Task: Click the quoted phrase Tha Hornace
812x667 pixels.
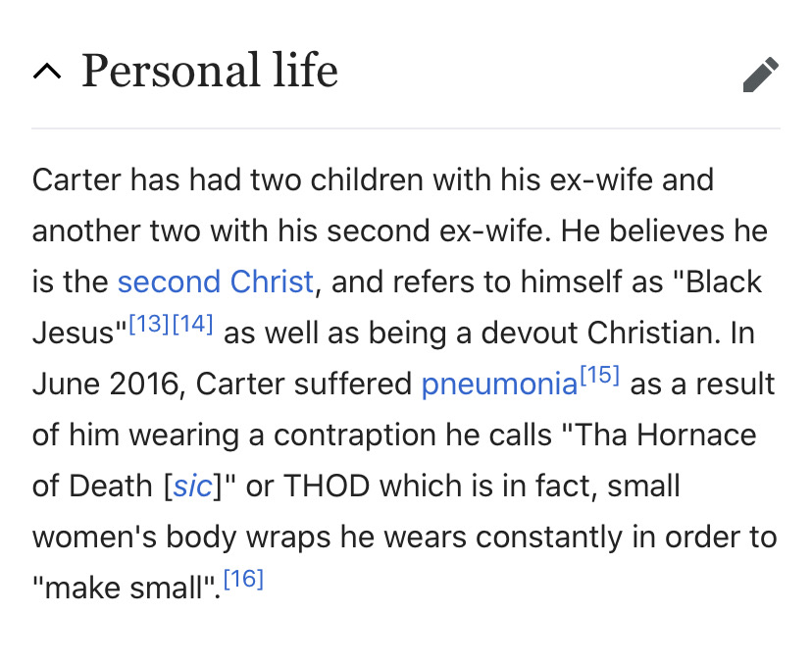Action: [x=659, y=435]
